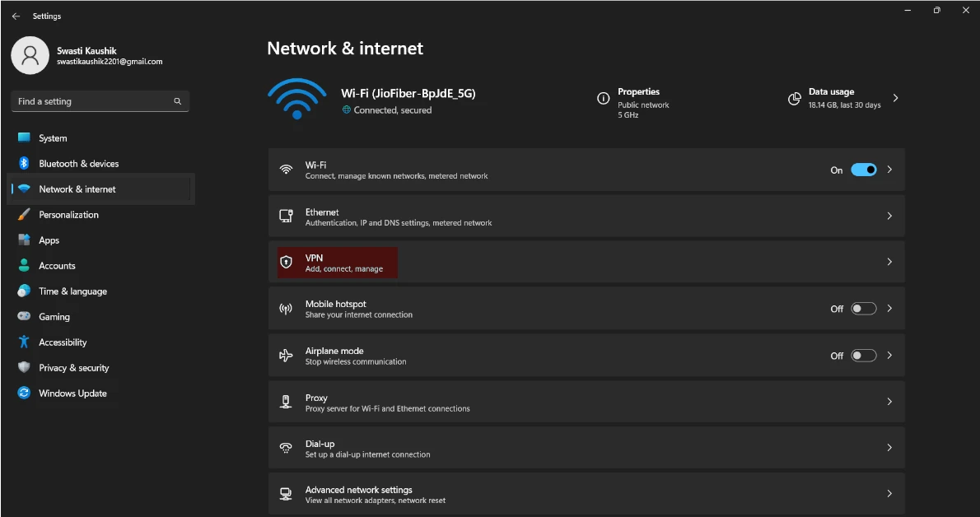Expand the Data usage chevron arrow

[896, 99]
